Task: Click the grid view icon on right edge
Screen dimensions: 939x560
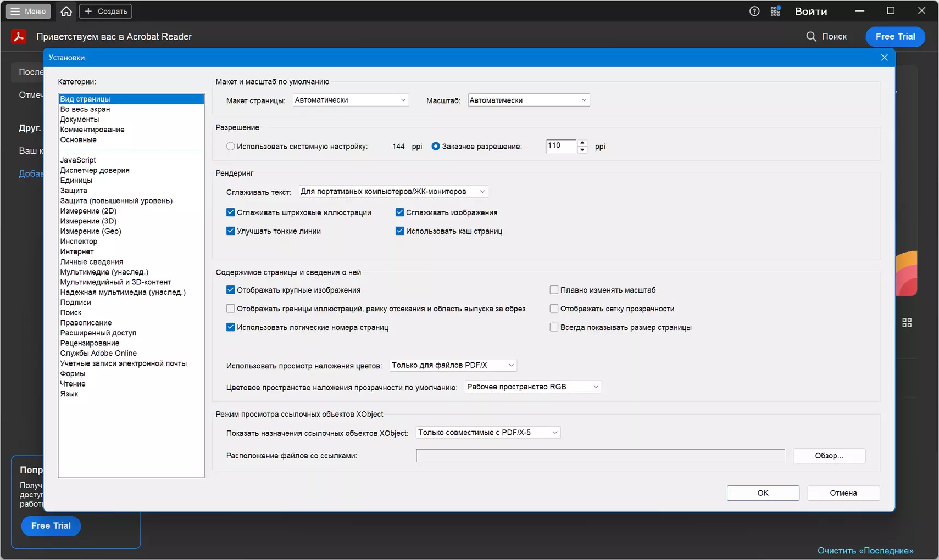Action: (x=907, y=323)
